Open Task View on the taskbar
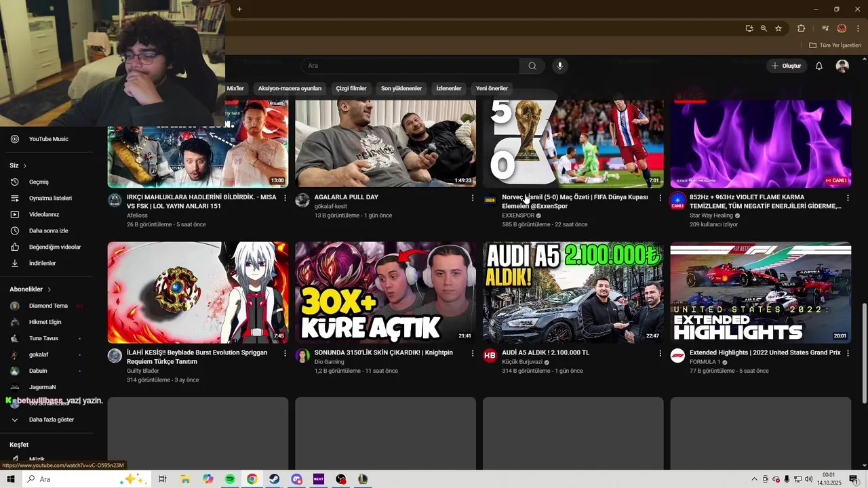The width and height of the screenshot is (868, 488). pos(163,479)
